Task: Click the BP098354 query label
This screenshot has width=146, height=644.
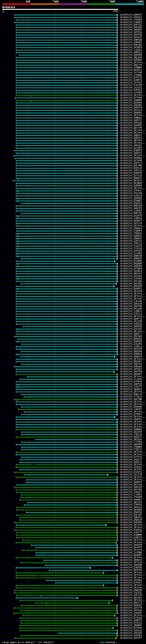Action: pos(8,8)
